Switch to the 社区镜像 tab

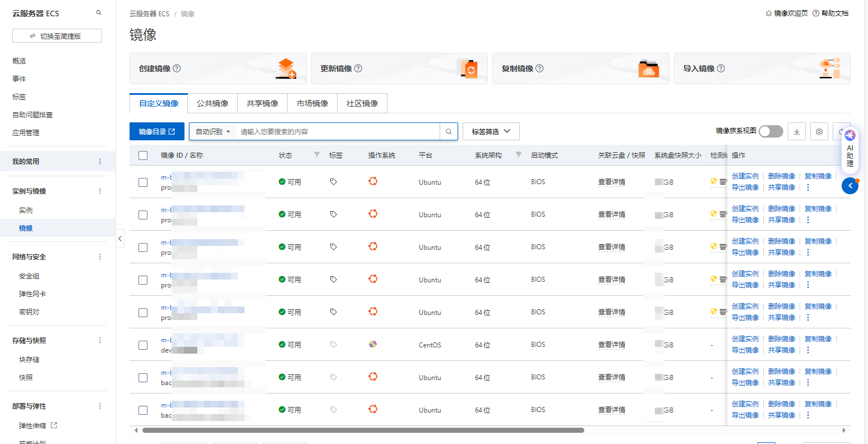(x=362, y=103)
